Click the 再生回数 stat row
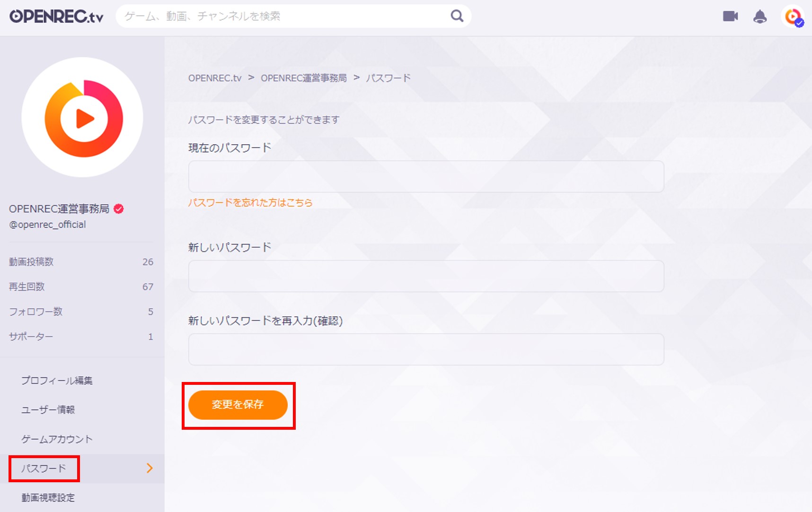Viewport: 812px width, 512px height. pyautogui.click(x=81, y=287)
